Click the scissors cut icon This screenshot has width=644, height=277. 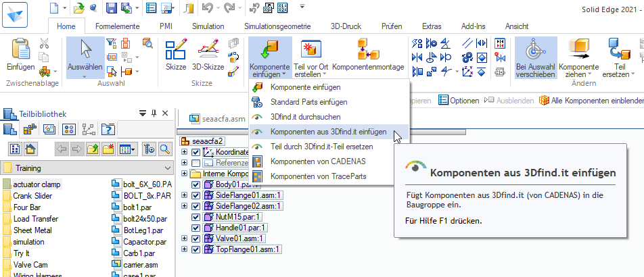tap(44, 43)
